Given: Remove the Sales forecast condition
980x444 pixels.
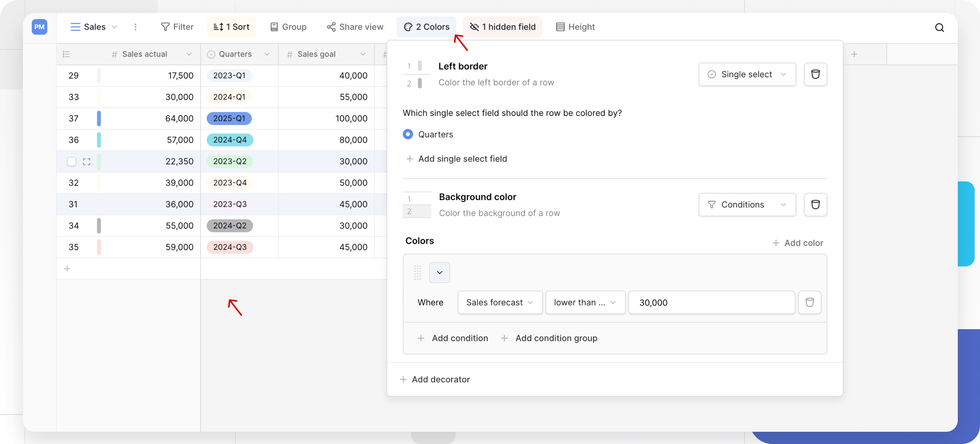Looking at the screenshot, I should coord(809,302).
